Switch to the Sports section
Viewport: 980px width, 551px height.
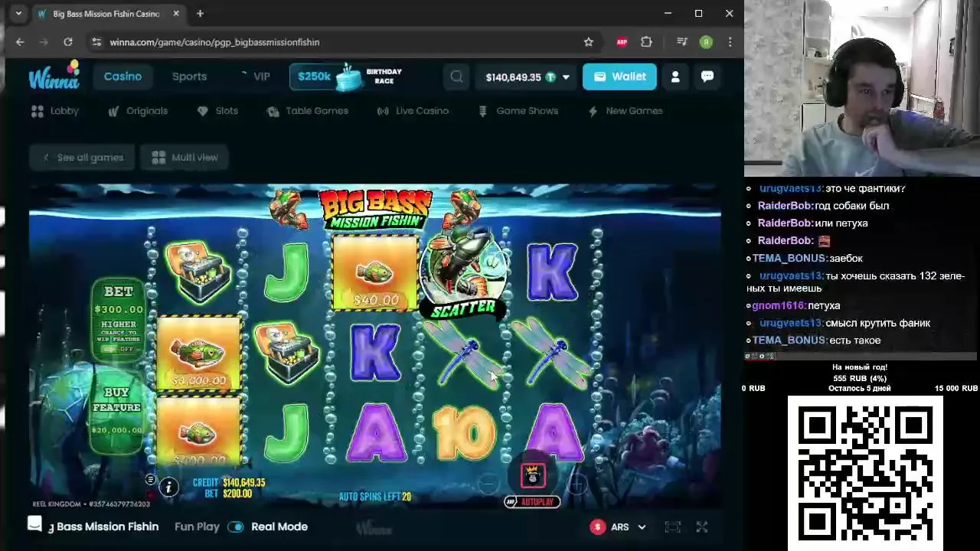coord(189,77)
